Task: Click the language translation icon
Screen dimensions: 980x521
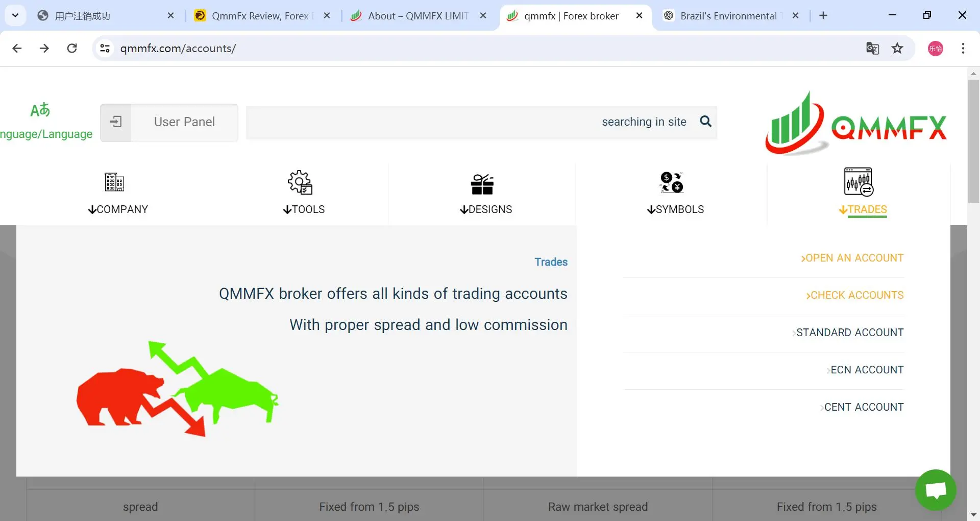Action: [x=40, y=110]
